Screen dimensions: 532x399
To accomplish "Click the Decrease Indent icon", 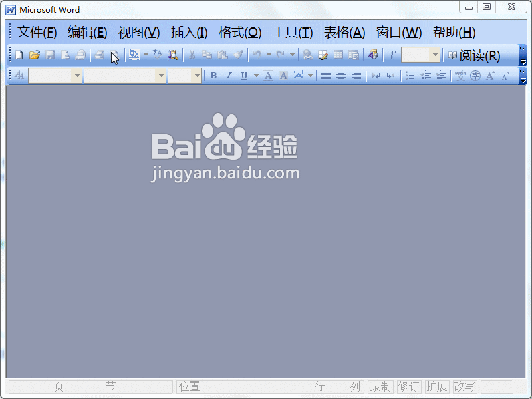I will point(426,75).
